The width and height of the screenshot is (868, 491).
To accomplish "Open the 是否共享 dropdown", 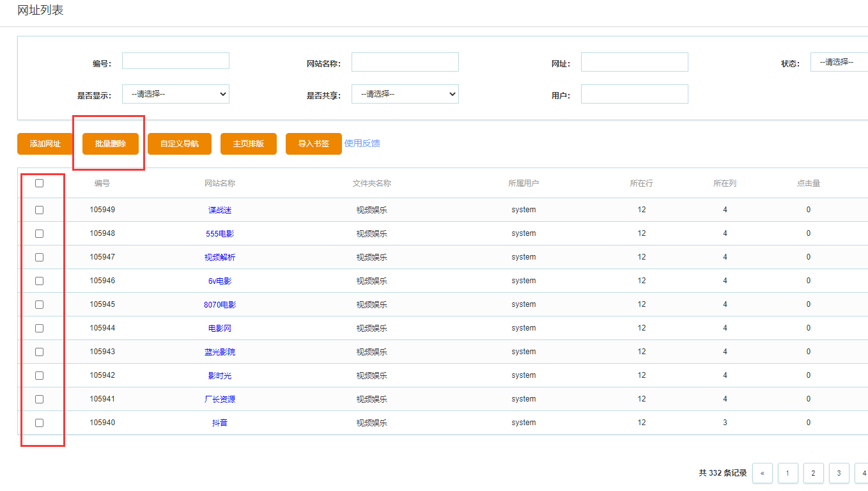I will point(405,94).
